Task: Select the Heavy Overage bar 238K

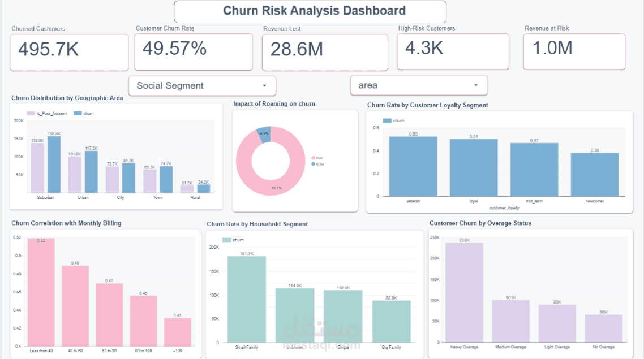Action: 464,292
